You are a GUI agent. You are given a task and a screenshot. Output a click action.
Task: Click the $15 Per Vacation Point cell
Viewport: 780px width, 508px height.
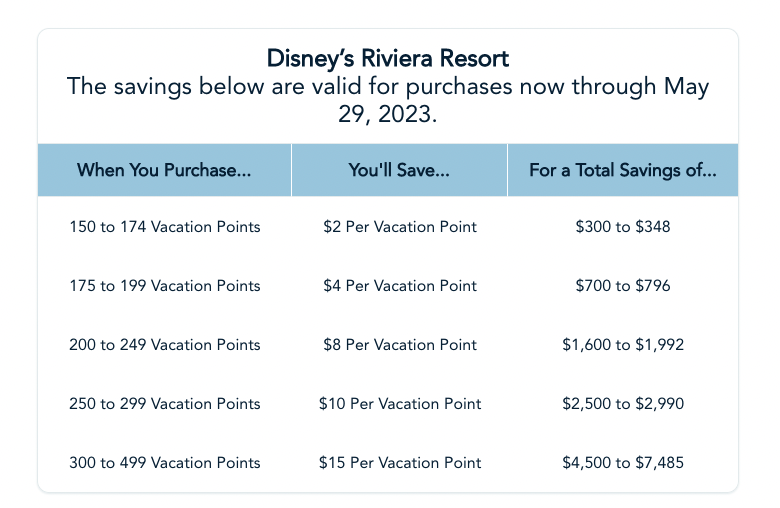(400, 463)
